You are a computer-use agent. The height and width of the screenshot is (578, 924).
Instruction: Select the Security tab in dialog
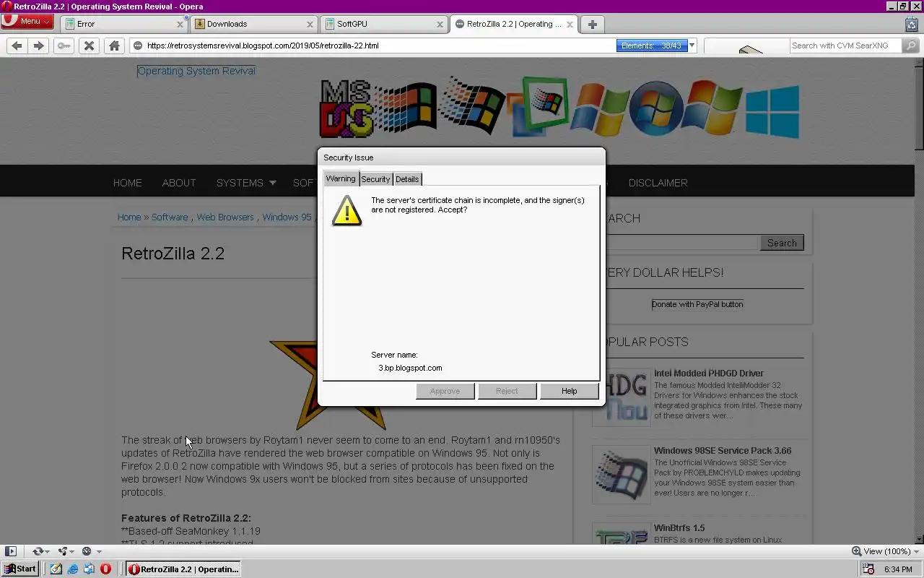pyautogui.click(x=375, y=179)
